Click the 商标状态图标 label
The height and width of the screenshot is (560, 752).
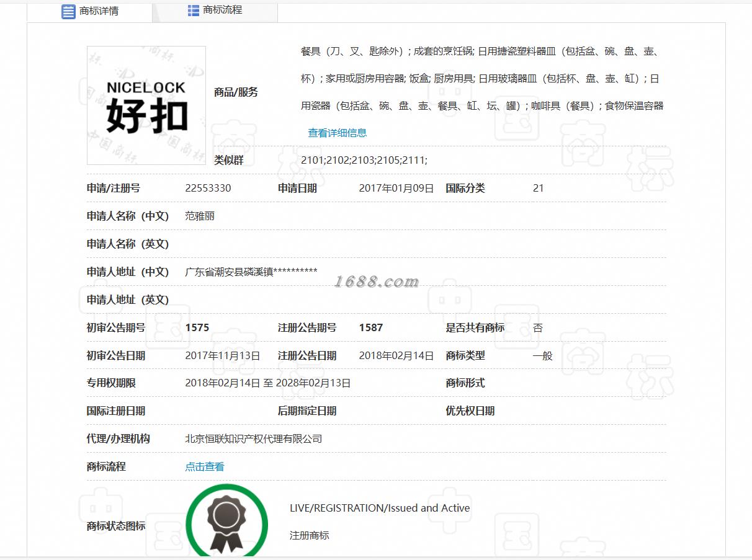tap(116, 527)
